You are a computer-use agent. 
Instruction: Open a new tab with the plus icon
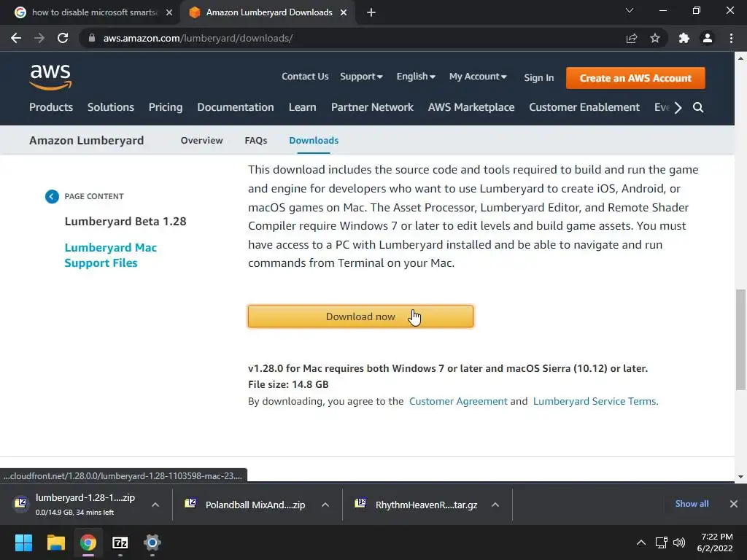click(371, 12)
